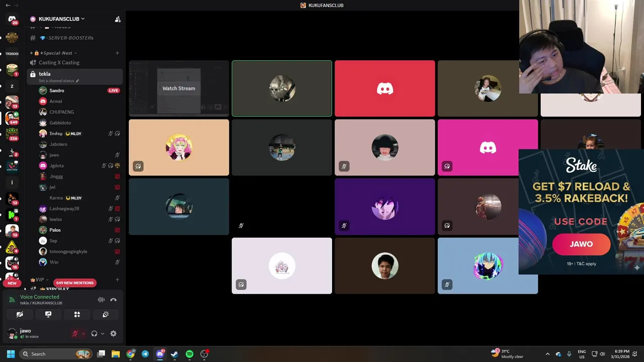This screenshot has width=644, height=362.
Task: Click the red Discord-logo participant tile
Action: [385, 88]
